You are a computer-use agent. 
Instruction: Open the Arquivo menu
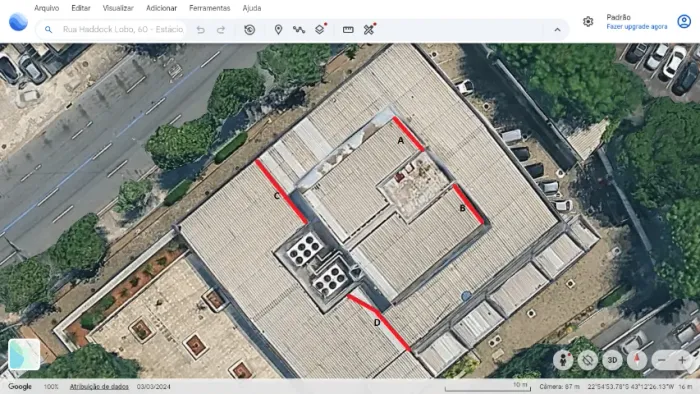[x=46, y=8]
